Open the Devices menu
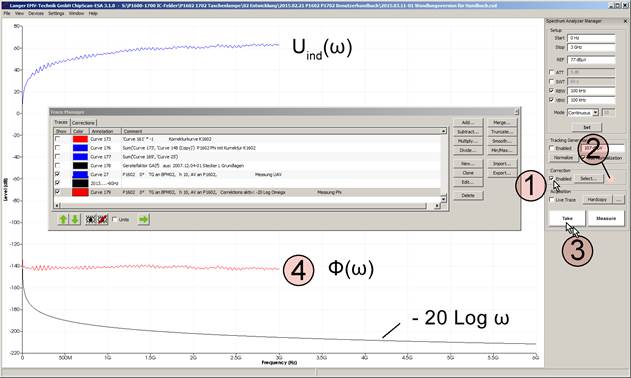The width and height of the screenshot is (631, 378). coord(36,13)
